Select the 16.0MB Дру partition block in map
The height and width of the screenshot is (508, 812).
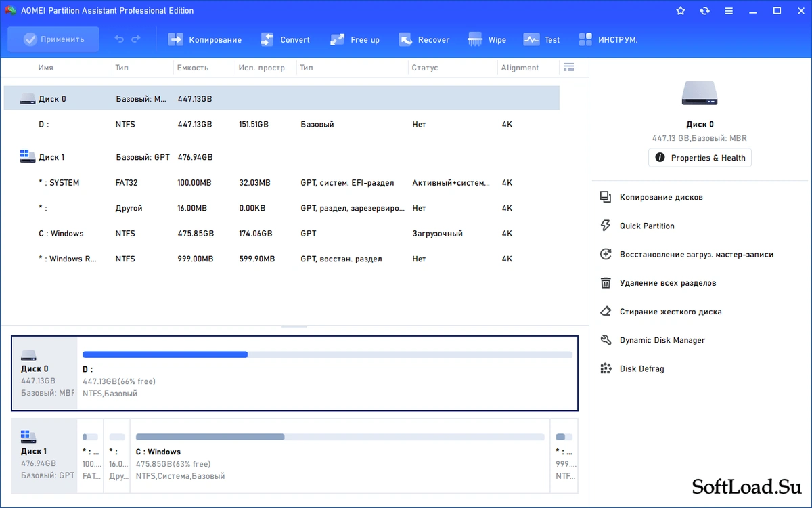(x=117, y=456)
